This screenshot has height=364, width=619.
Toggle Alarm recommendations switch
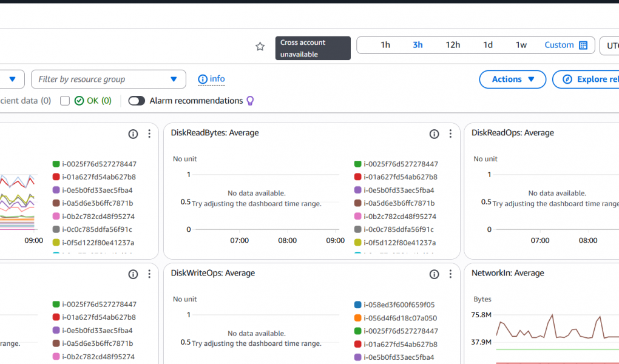point(137,101)
